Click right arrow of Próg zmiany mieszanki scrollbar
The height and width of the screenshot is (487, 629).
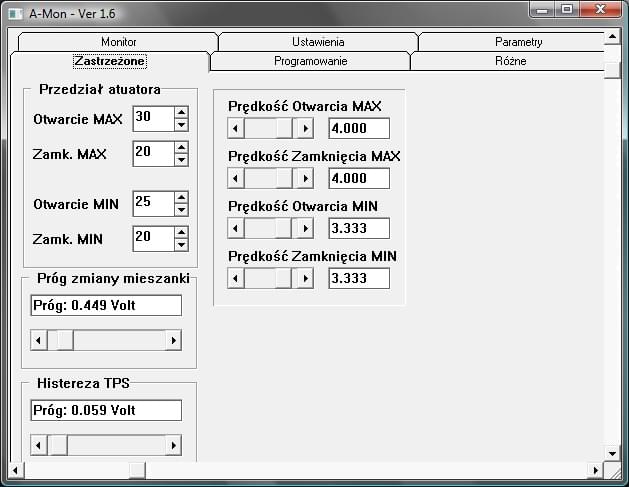[173, 341]
